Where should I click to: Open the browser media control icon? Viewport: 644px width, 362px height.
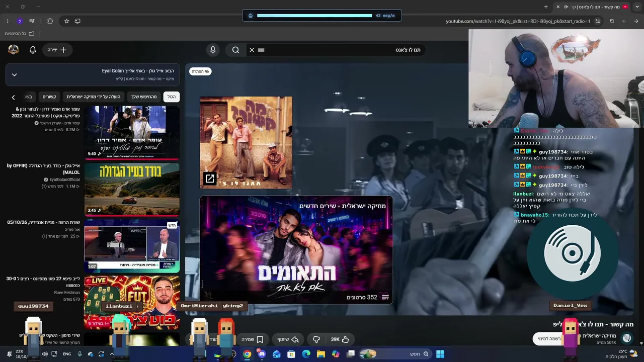click(32, 21)
